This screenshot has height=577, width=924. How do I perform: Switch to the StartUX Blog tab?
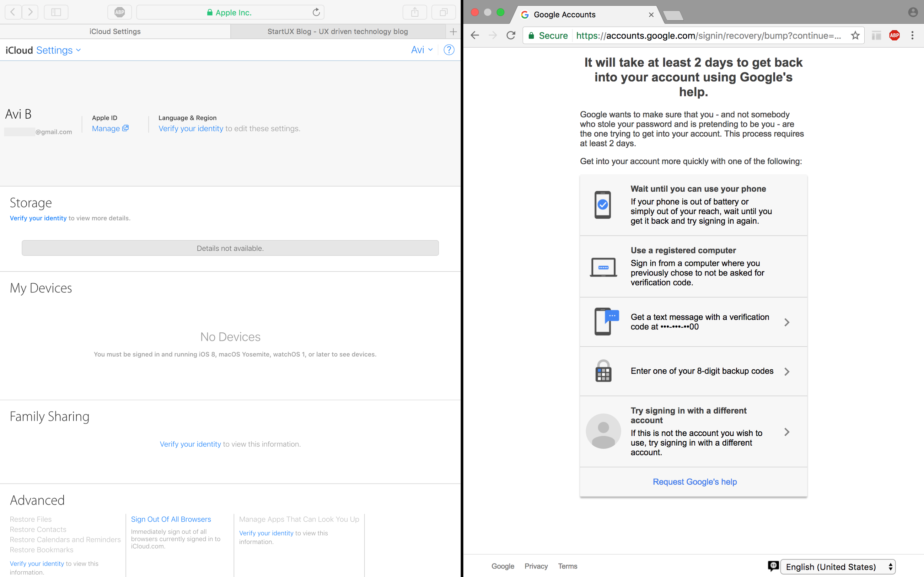pos(338,32)
